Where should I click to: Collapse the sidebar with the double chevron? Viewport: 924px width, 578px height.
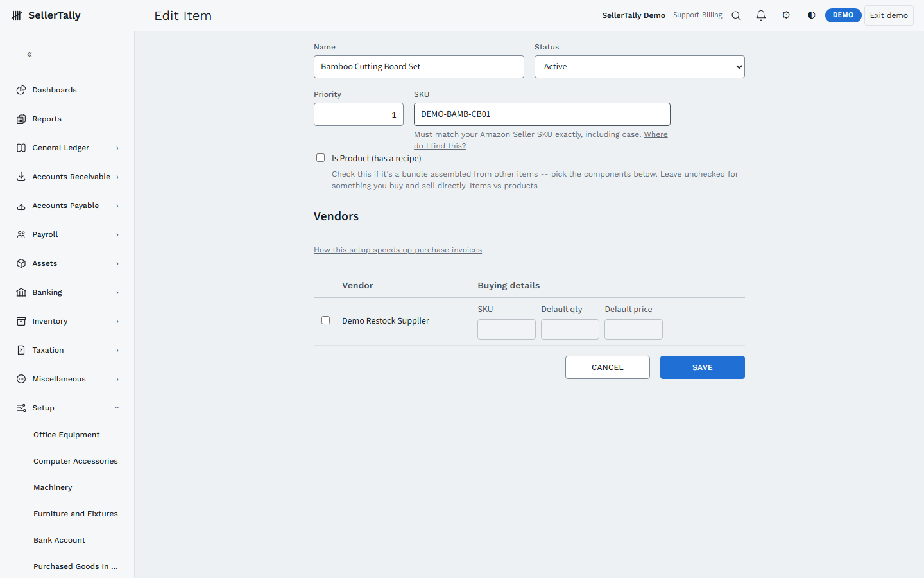[30, 55]
